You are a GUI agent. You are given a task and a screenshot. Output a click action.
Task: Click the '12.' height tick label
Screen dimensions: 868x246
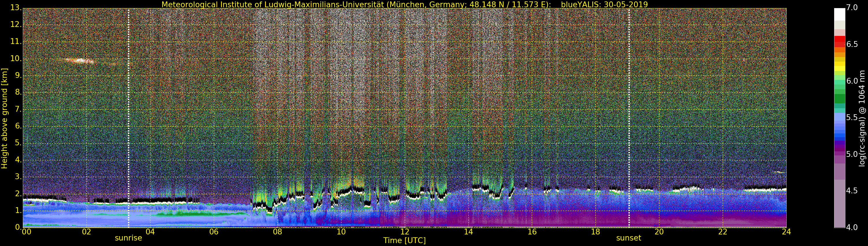(x=16, y=25)
